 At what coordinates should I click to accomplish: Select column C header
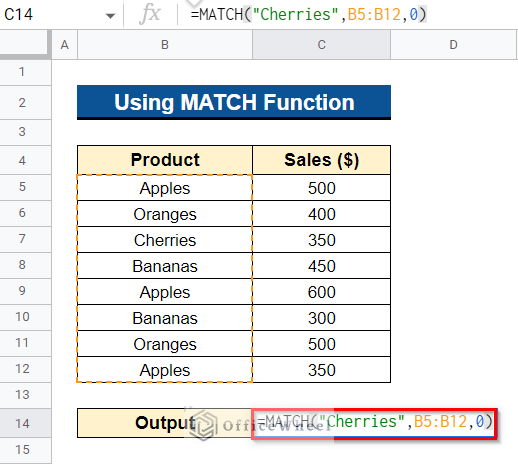pyautogui.click(x=321, y=45)
